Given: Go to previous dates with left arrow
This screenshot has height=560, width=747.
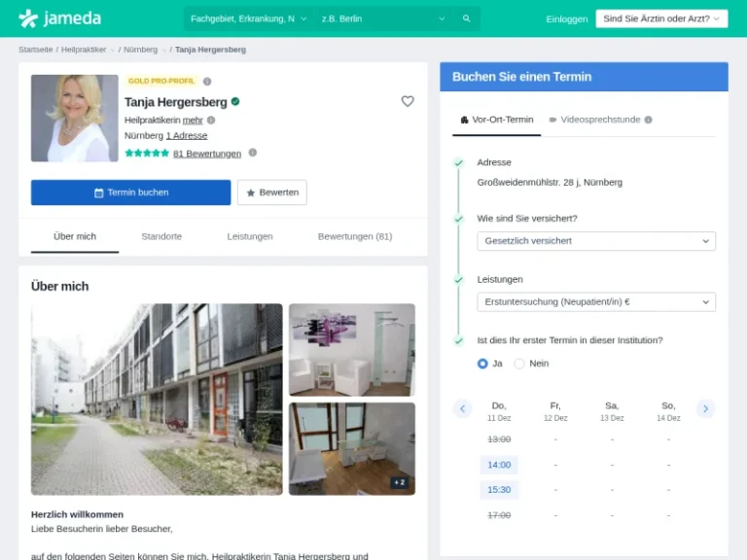Looking at the screenshot, I should 463,409.
